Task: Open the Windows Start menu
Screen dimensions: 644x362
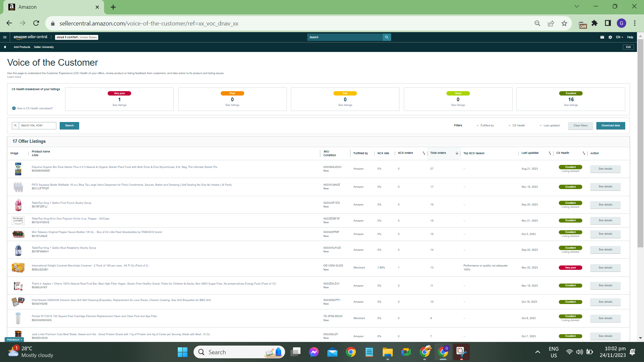Action: click(182, 352)
